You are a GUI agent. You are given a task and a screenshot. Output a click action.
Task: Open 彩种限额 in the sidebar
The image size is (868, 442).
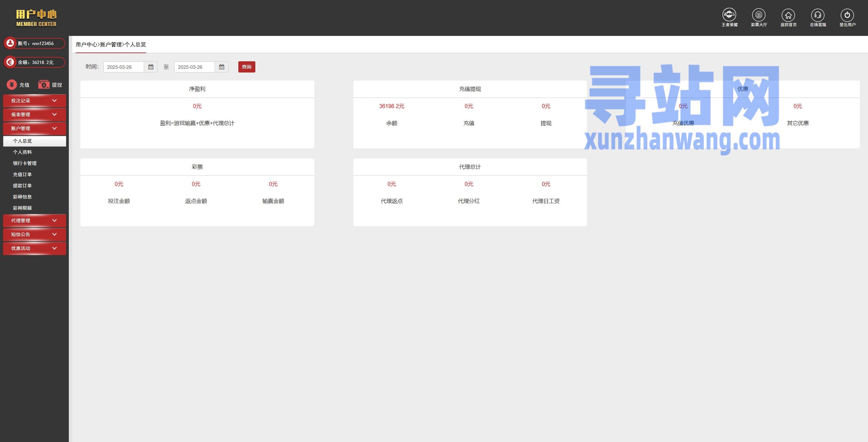tap(22, 208)
